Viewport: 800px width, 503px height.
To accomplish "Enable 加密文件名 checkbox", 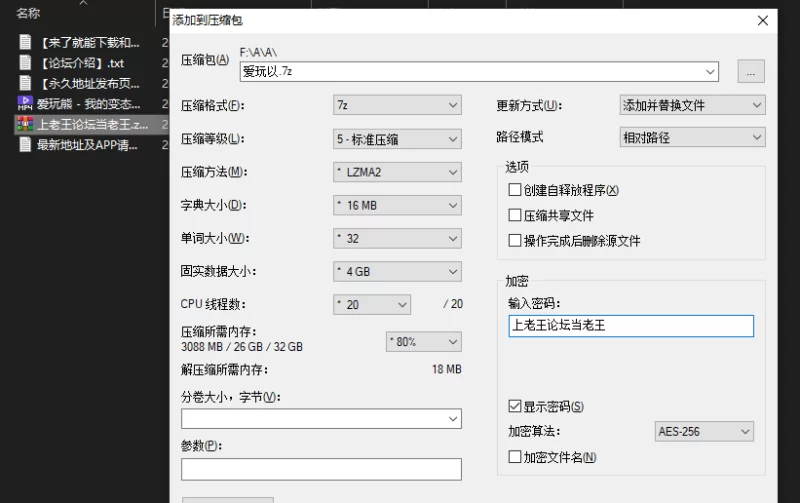I will [x=515, y=457].
